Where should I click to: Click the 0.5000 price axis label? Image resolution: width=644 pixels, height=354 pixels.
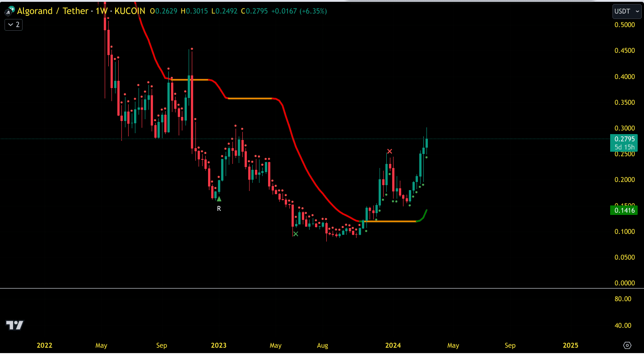625,24
